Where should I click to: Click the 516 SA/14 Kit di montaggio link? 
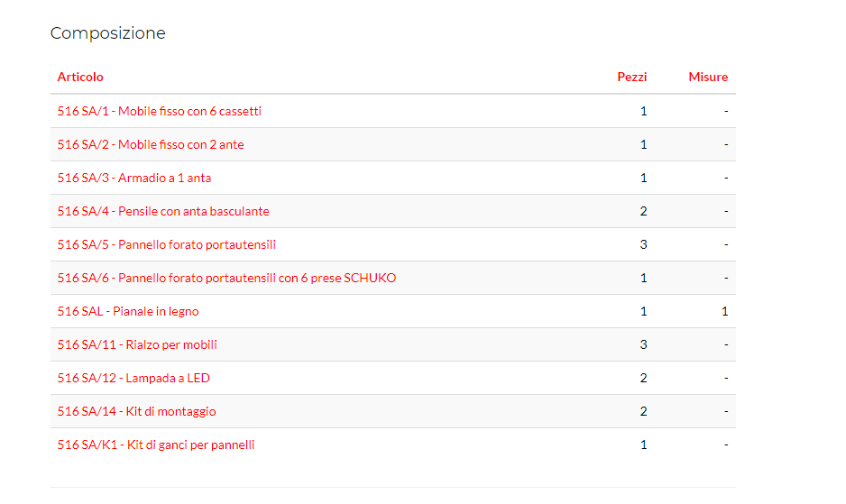click(137, 411)
